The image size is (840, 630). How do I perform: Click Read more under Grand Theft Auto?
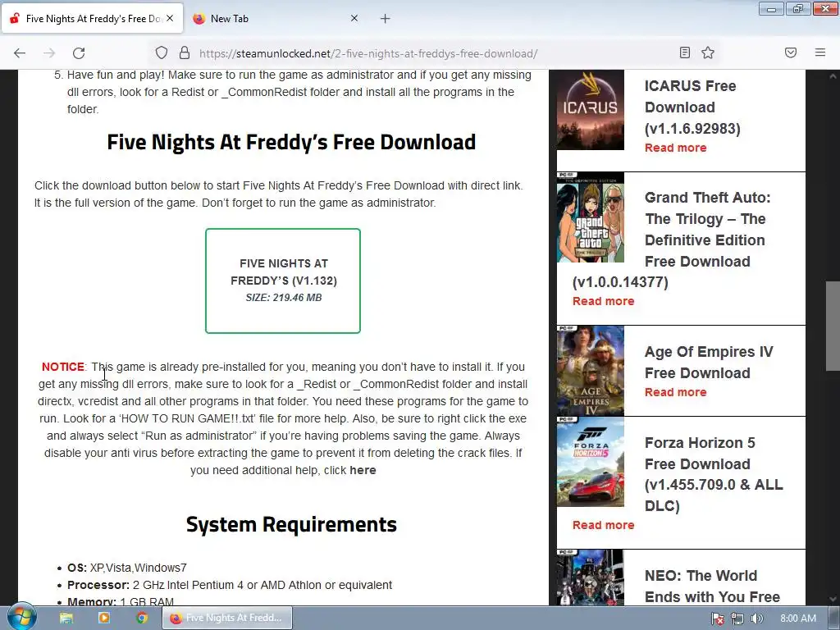click(x=603, y=301)
